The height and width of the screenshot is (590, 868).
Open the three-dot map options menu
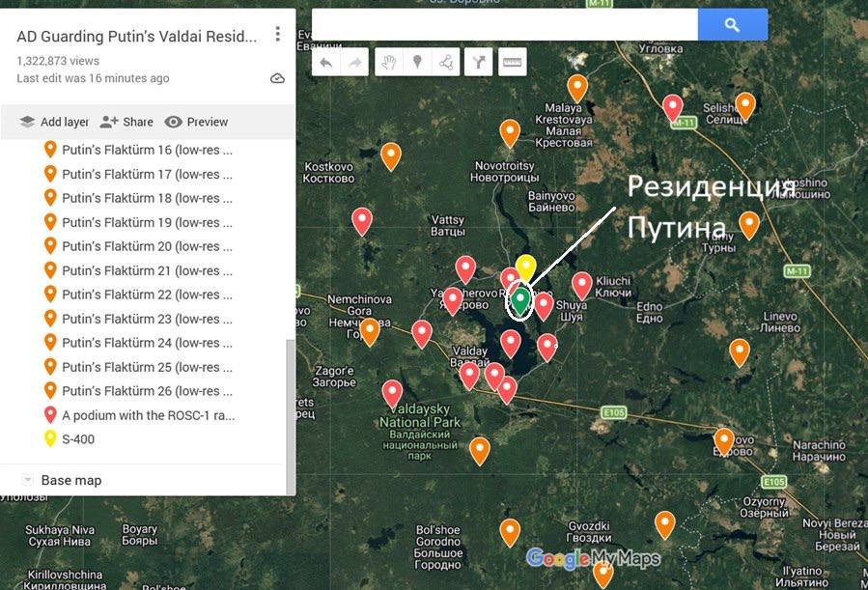277,35
